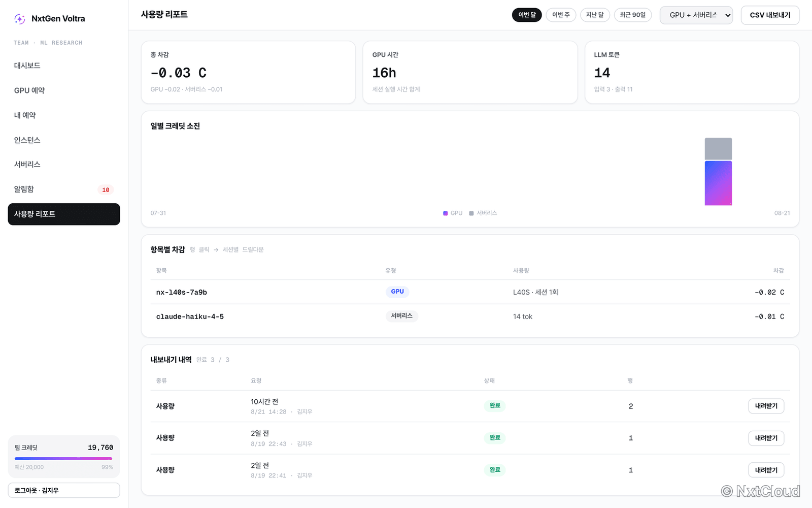
Task: Click the 사용량 리포트 page title
Action: [x=164, y=14]
